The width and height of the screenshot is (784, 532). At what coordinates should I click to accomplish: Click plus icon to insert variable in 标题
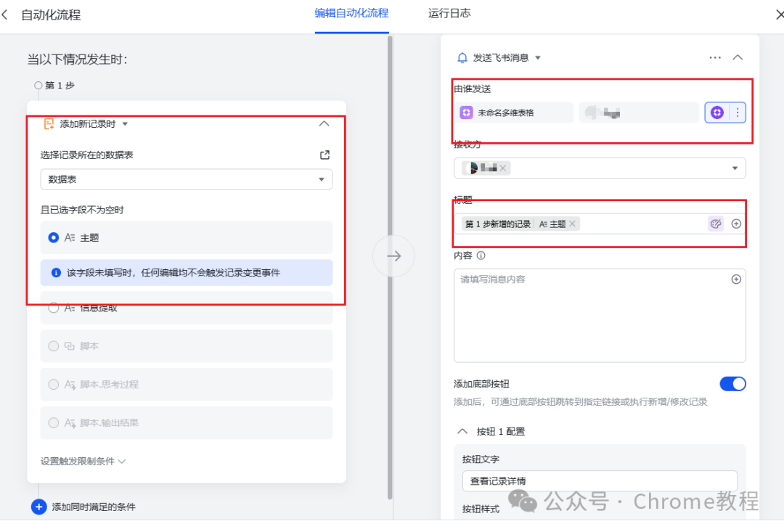pyautogui.click(x=736, y=224)
